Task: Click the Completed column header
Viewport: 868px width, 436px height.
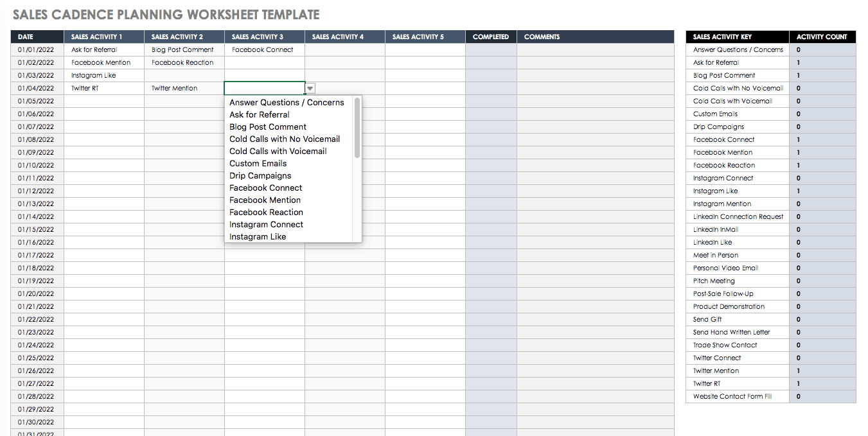Action: (491, 37)
